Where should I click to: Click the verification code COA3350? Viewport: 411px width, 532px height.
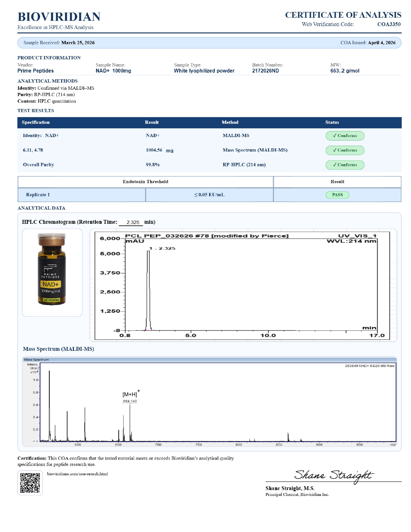tap(389, 24)
